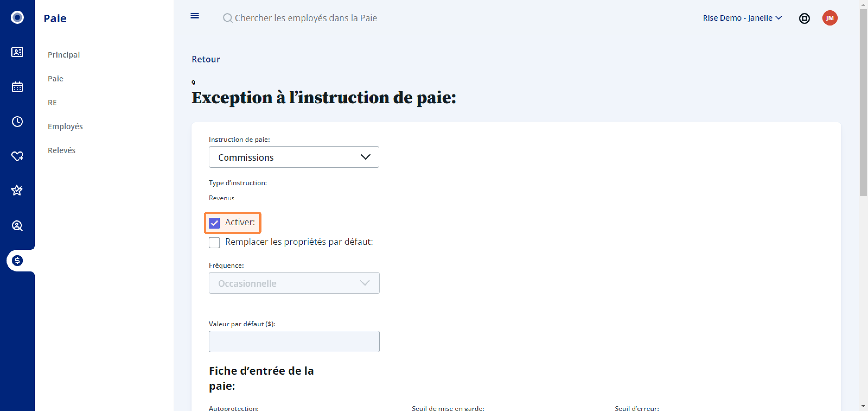Open the Paie submenu item
Viewport: 868px width, 411px height.
(x=56, y=78)
